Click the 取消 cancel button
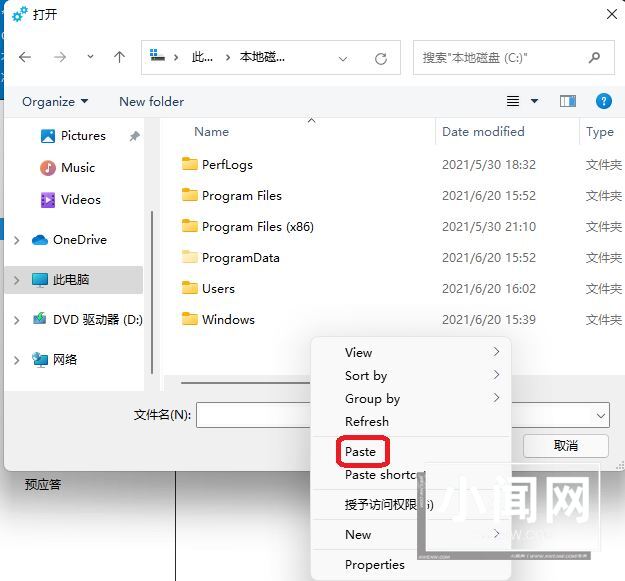 [566, 446]
